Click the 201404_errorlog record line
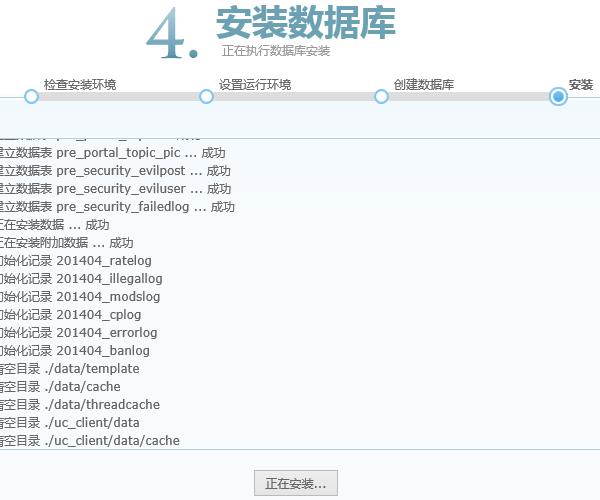600x500 pixels. (x=78, y=333)
